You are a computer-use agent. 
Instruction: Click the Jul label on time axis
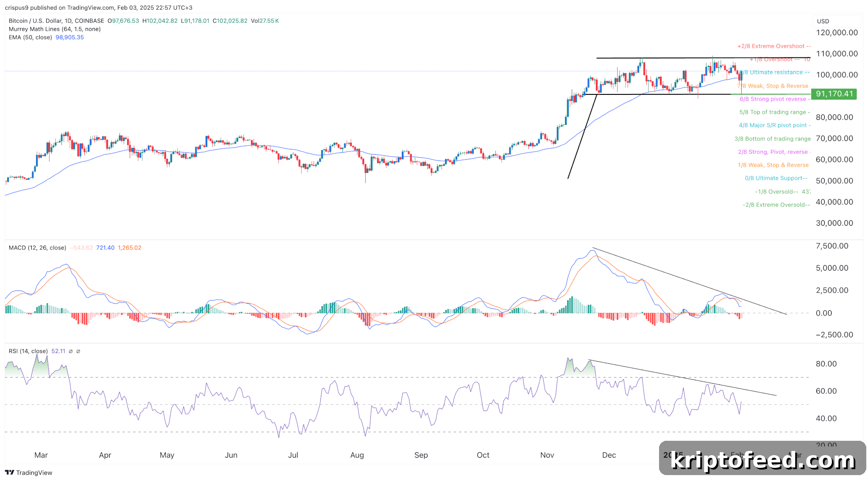(293, 455)
